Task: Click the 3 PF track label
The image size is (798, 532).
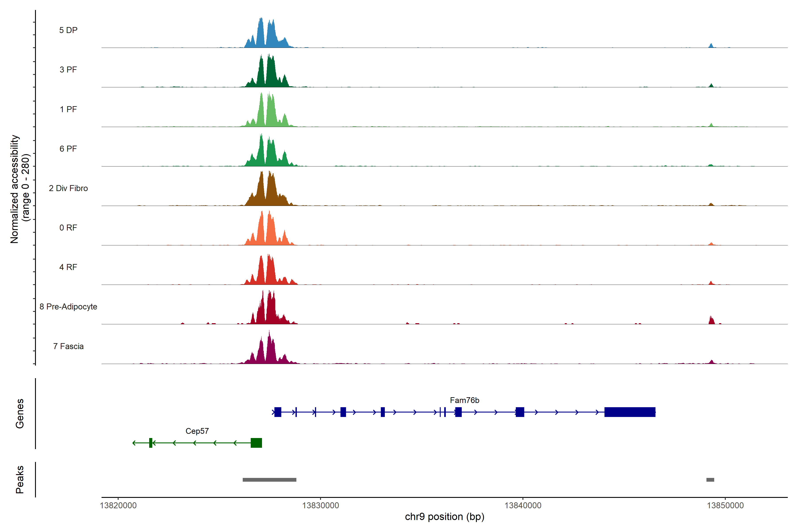Action: (68, 70)
